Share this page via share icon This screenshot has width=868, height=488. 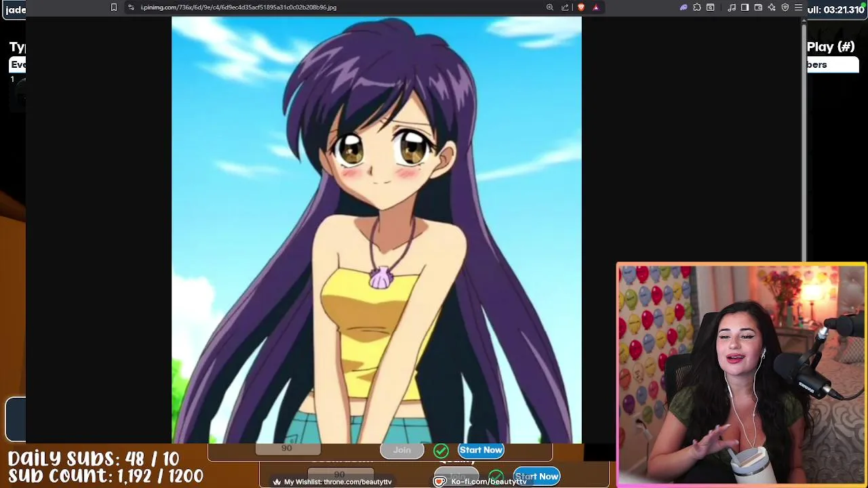[565, 7]
